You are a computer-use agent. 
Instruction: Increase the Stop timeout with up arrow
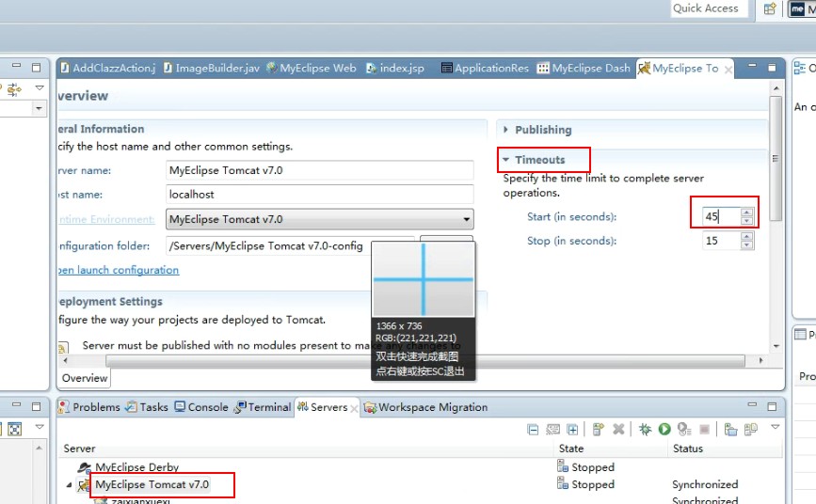[746, 236]
